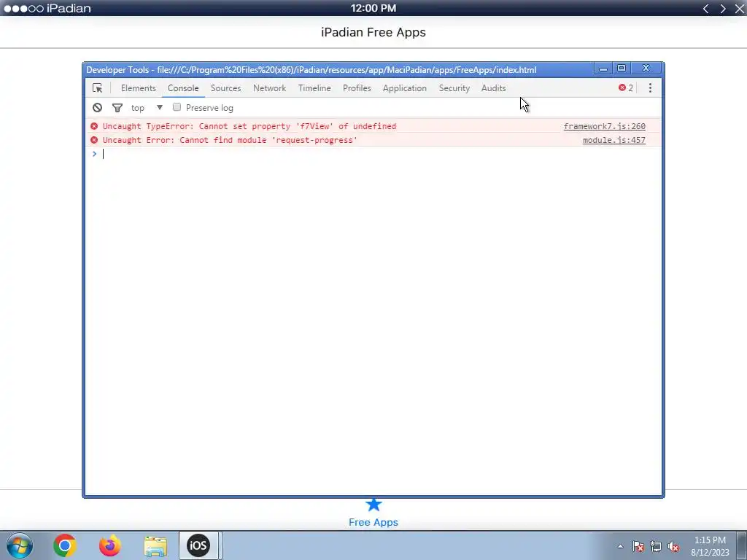Switch to the Profiles tab
This screenshot has height=560, width=747.
(357, 88)
